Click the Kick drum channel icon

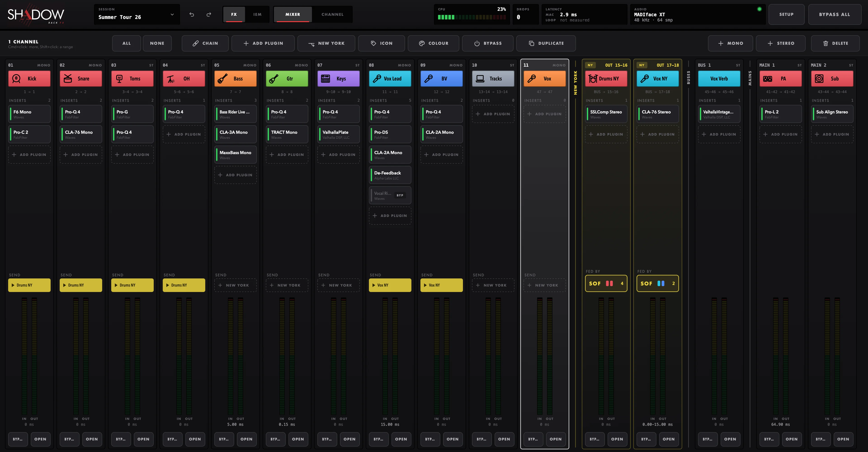[16, 78]
